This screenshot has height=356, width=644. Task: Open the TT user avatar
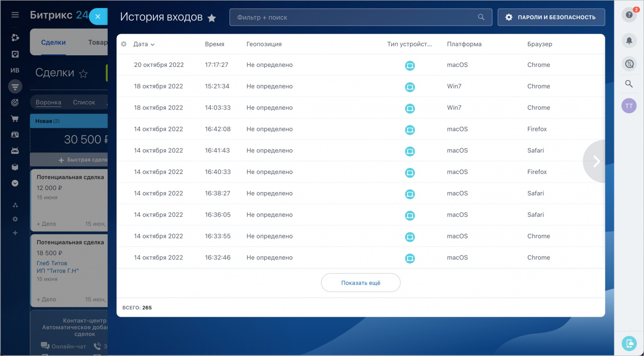point(629,106)
